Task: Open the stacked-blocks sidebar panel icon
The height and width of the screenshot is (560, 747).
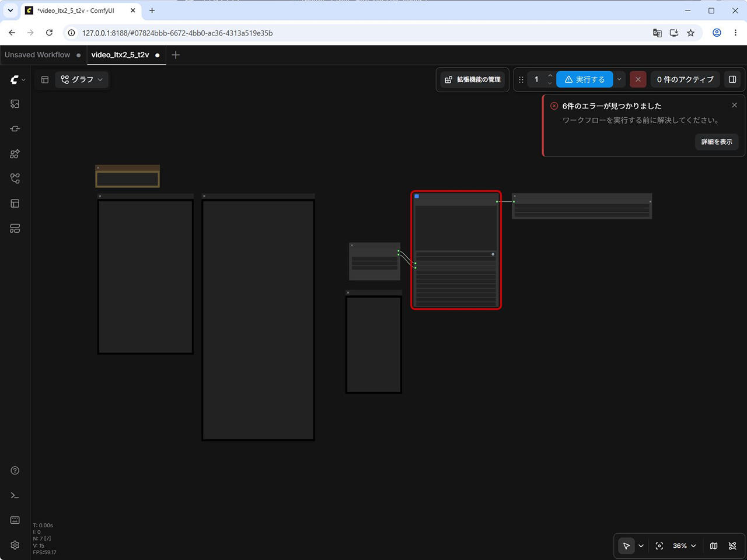Action: coord(15,229)
